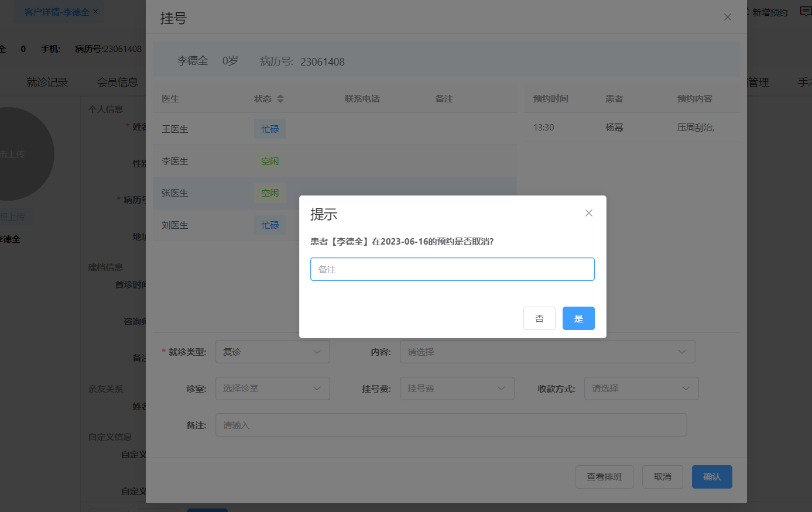Click the 患者 column header
Image resolution: width=812 pixels, height=512 pixels.
614,99
